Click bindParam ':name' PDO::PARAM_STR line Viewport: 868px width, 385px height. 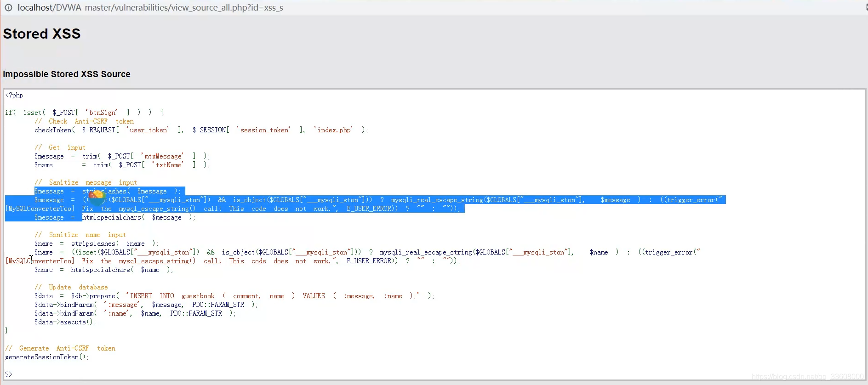click(135, 313)
